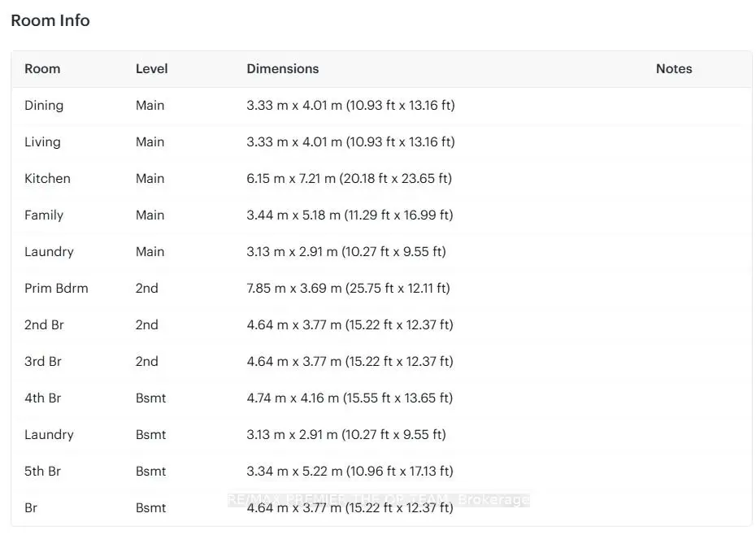Click the RE/MAX Premier brokerage watermark text
Viewport: 756px width, 548px height.
[x=378, y=499]
